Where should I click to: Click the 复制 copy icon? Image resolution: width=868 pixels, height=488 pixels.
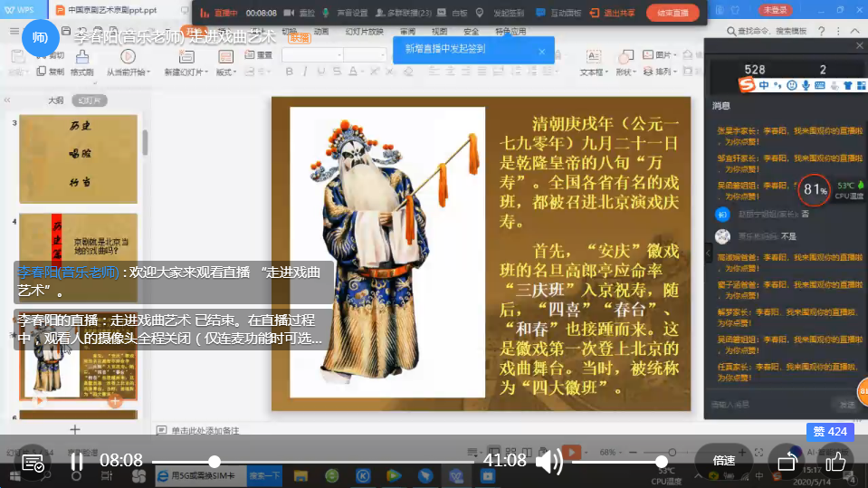click(51, 72)
